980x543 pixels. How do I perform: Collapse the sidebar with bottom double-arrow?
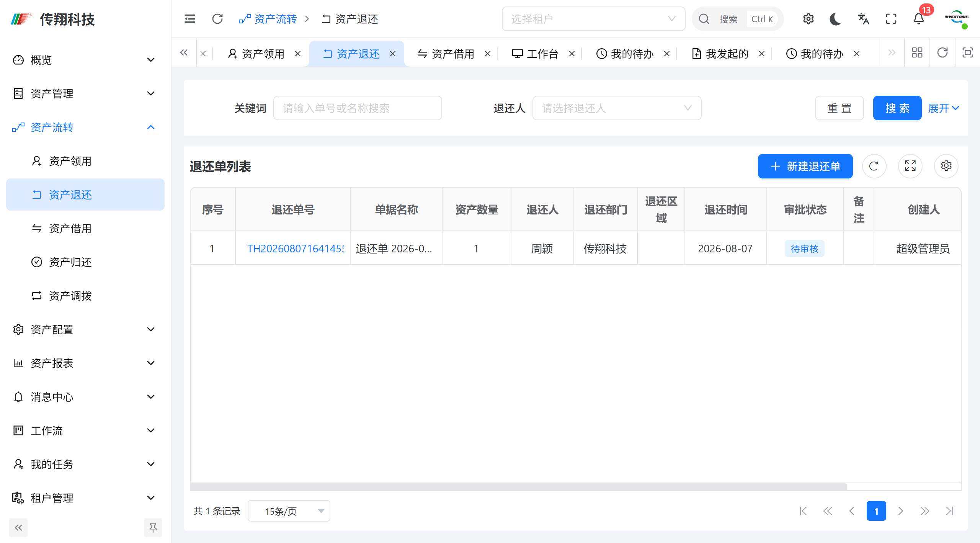[18, 528]
